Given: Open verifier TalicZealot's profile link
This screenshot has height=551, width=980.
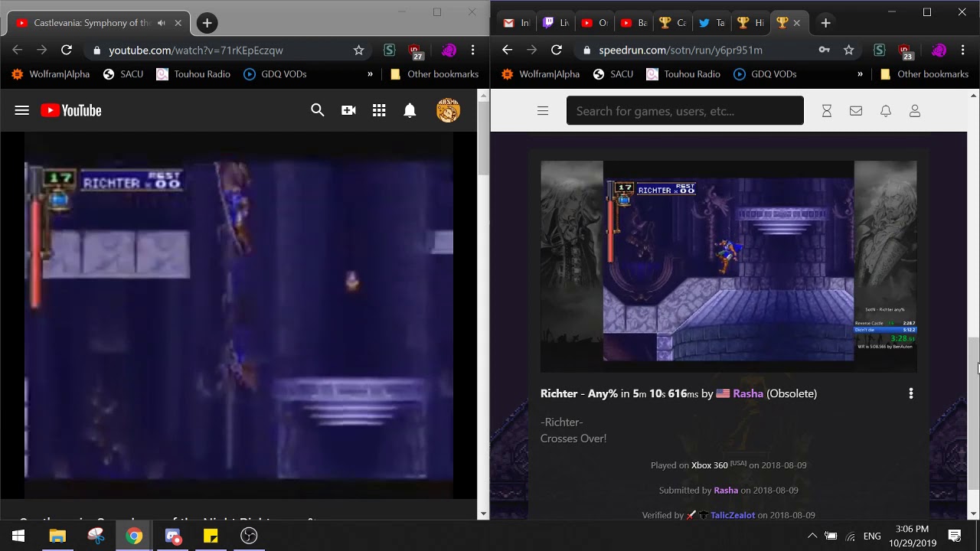Looking at the screenshot, I should tap(733, 515).
